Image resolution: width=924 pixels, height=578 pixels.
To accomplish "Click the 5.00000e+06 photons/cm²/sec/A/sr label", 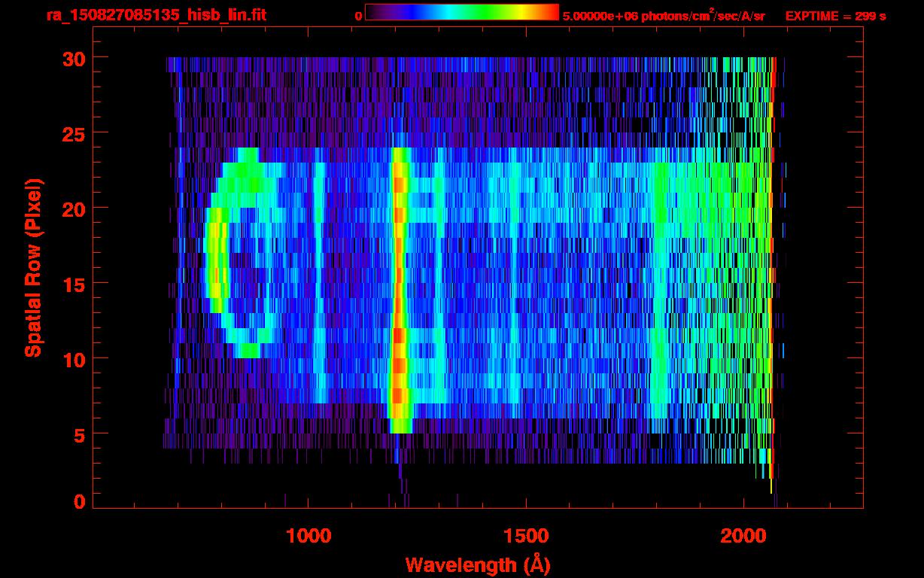I will 664,15.
